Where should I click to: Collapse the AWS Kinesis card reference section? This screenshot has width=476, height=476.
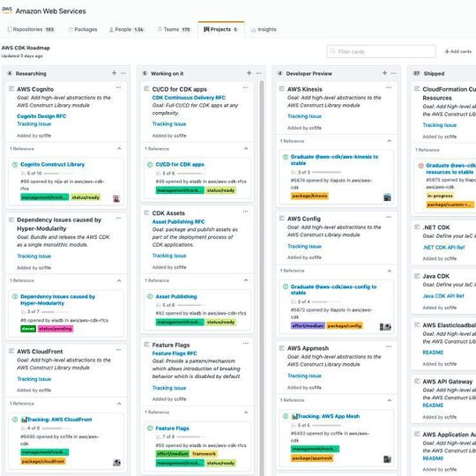pyautogui.click(x=390, y=141)
